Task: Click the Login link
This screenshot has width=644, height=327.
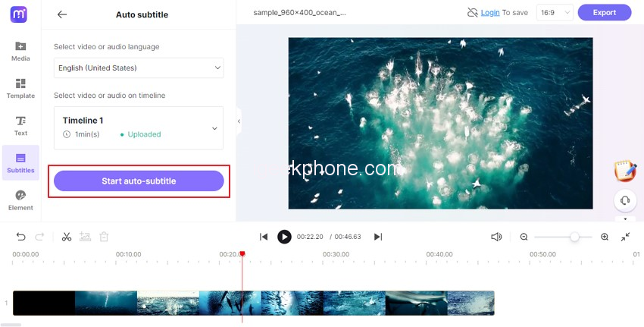Action: pos(490,13)
